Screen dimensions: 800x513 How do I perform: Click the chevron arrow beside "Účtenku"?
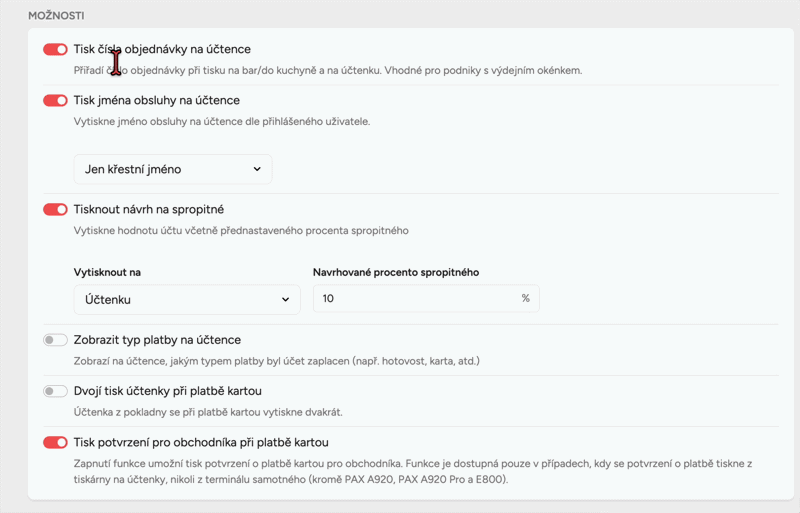pyautogui.click(x=285, y=299)
